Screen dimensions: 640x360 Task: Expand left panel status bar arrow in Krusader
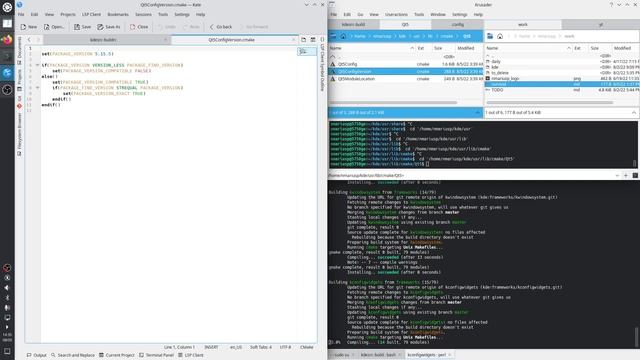pyautogui.click(x=478, y=112)
